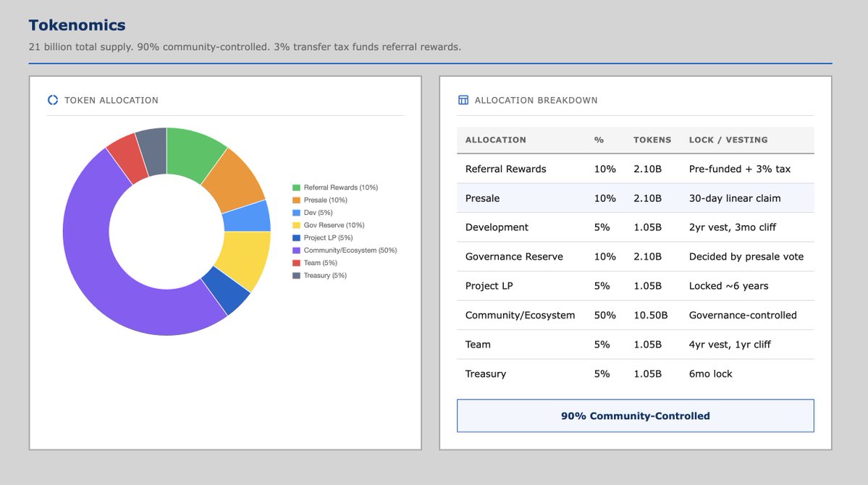Select the Project LP table cell
Viewport: 868px width, 485px height.
click(489, 286)
